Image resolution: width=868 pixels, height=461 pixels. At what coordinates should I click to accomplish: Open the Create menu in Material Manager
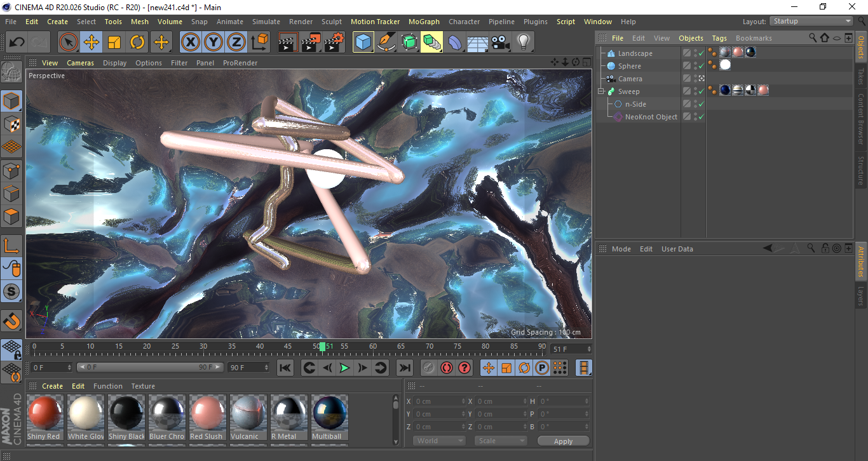point(52,386)
